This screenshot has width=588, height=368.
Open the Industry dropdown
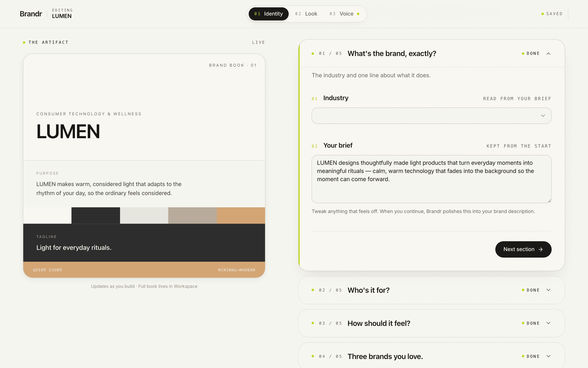[431, 116]
